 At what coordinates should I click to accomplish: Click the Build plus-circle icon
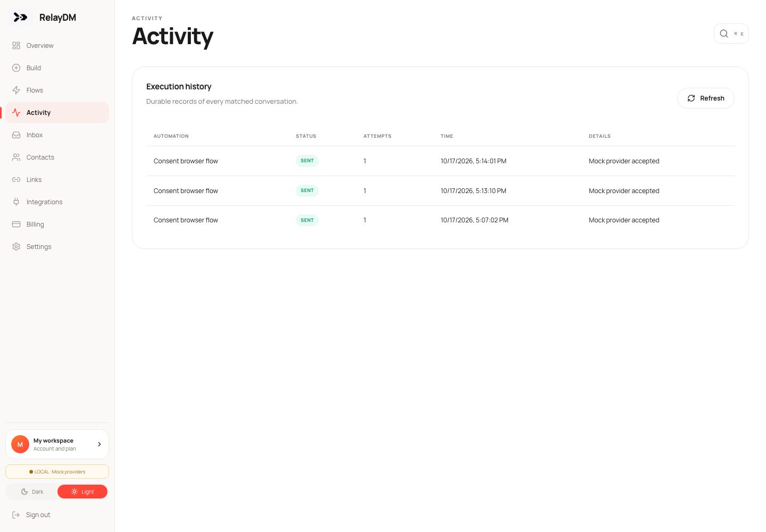tap(16, 68)
